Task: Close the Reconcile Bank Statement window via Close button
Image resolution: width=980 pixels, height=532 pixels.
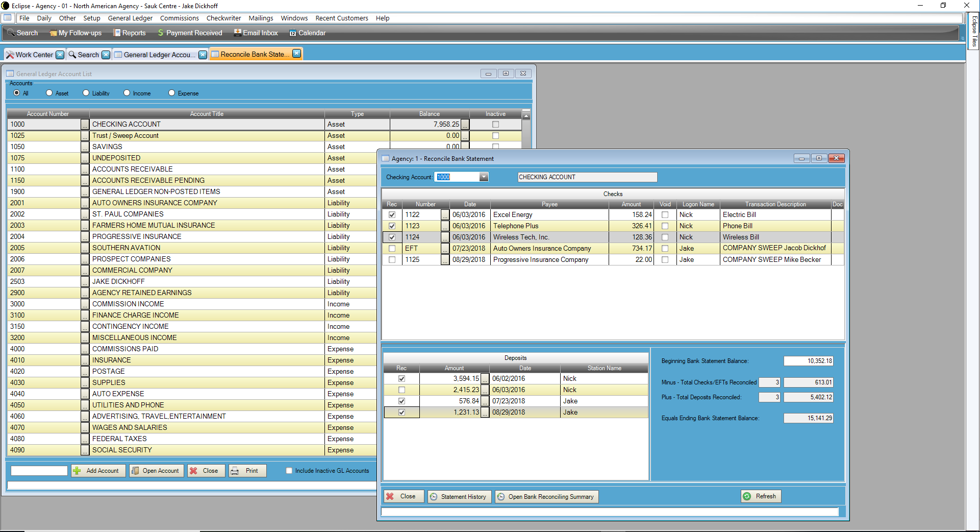Action: (403, 496)
